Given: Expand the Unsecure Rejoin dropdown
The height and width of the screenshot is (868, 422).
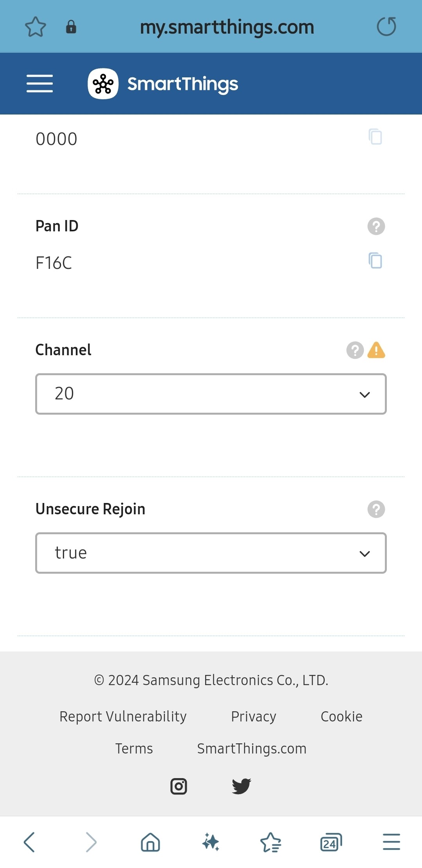Looking at the screenshot, I should pos(211,553).
